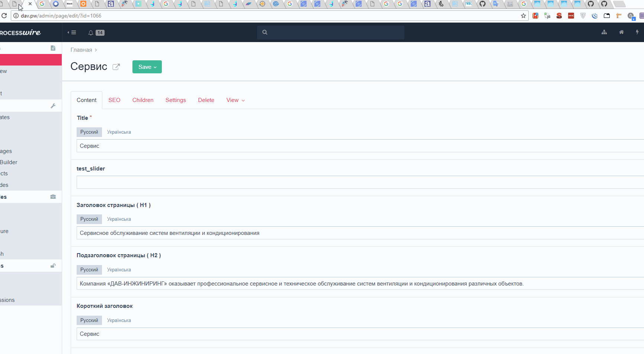Click the home icon in the admin header
The image size is (644, 354).
click(x=621, y=32)
